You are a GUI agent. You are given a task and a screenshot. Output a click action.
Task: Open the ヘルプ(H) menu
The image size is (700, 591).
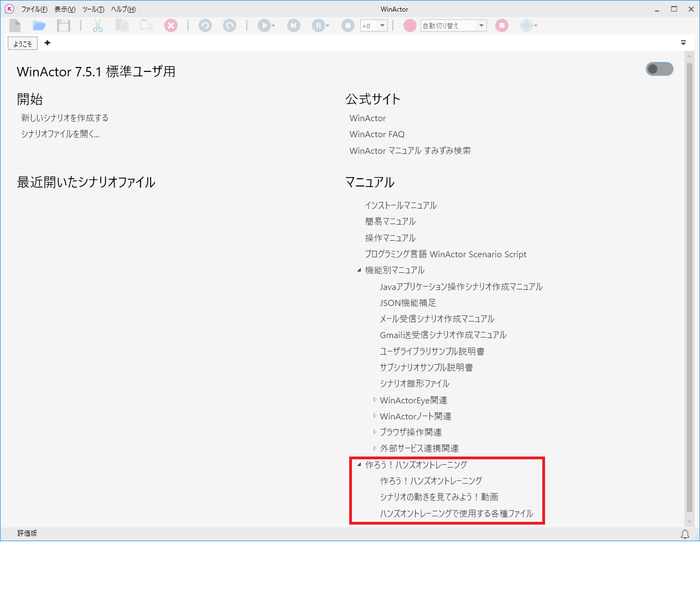123,9
